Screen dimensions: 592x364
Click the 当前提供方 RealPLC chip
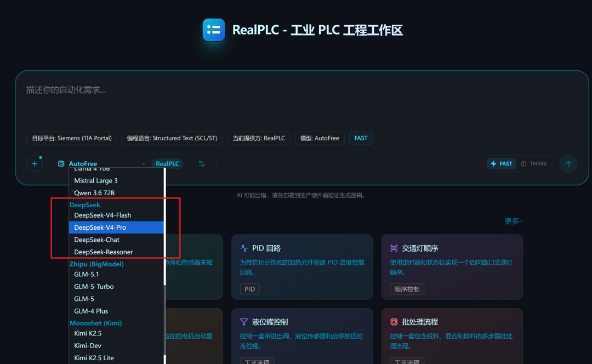point(259,138)
